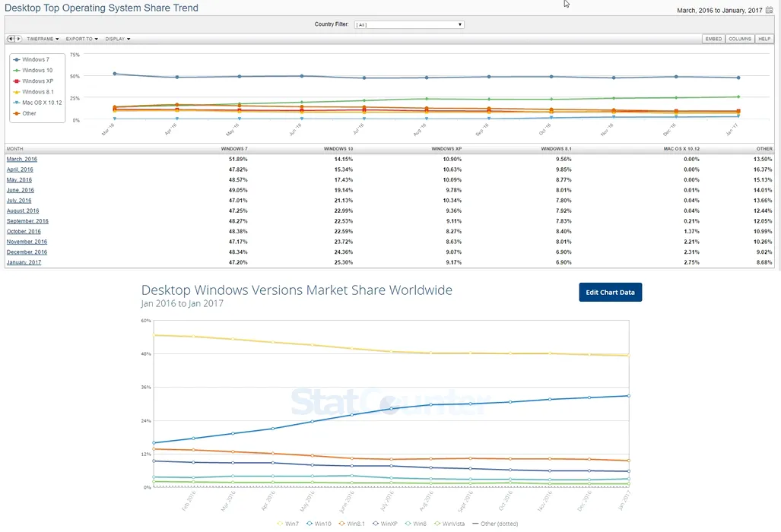
Task: Open the March, 2016 link
Action: (x=22, y=160)
